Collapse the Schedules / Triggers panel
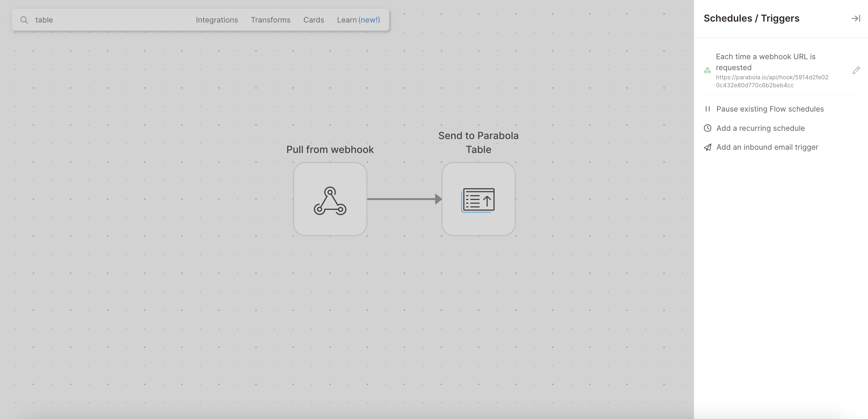868x419 pixels. coord(856,19)
